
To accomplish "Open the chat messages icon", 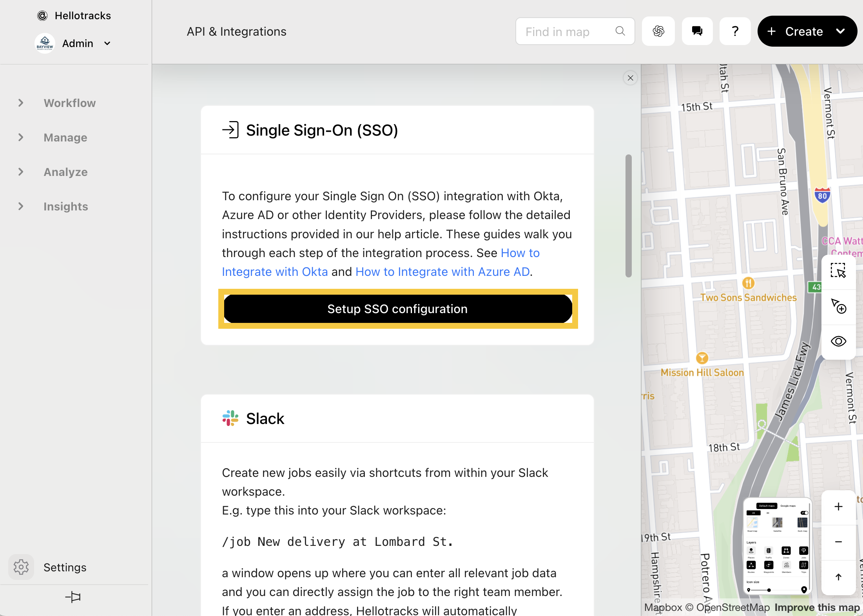I will (x=697, y=31).
